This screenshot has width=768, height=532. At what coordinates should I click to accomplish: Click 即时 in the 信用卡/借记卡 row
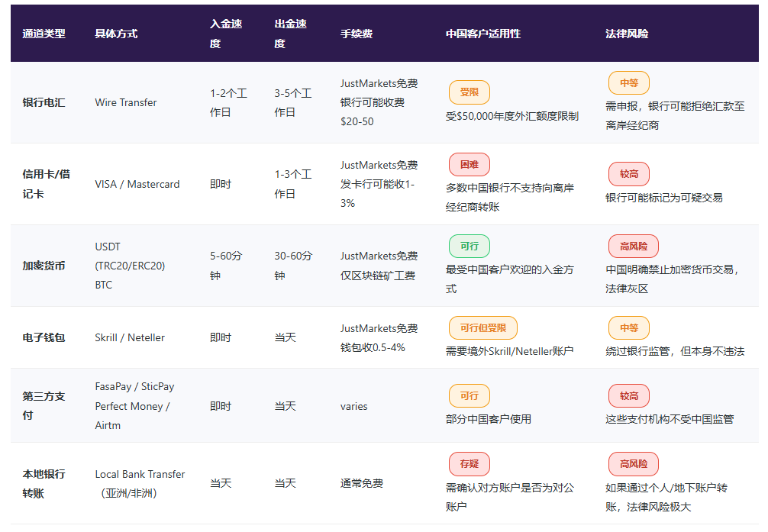(221, 184)
